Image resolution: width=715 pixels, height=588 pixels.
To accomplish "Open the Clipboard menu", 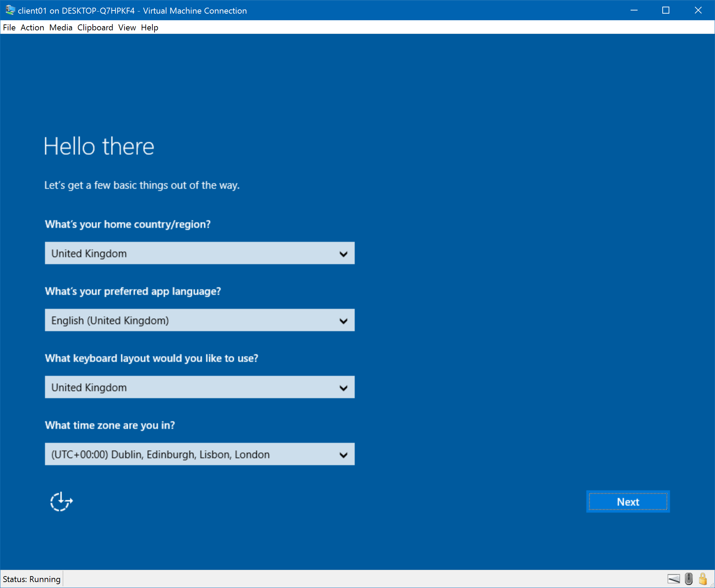I will [95, 27].
